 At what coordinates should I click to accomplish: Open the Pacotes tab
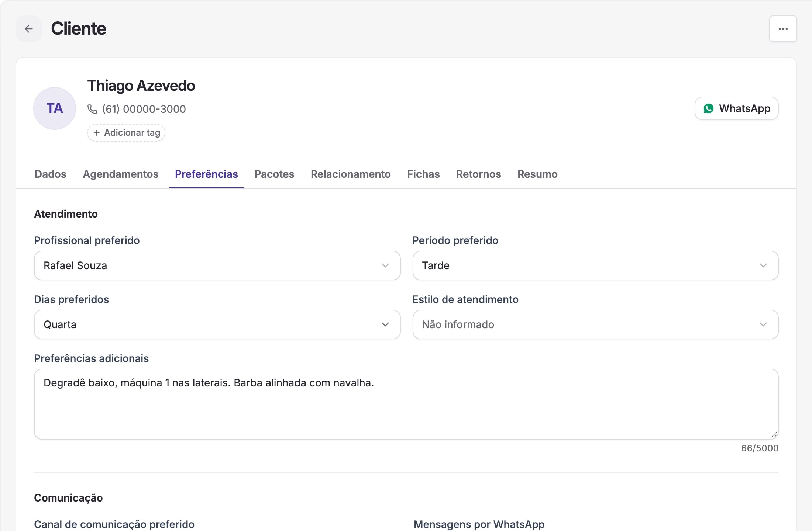click(274, 174)
